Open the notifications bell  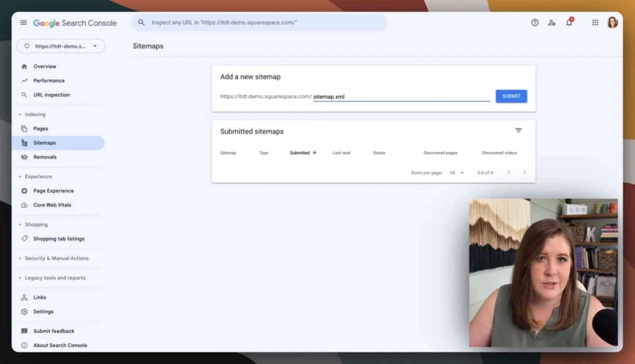[x=569, y=22]
